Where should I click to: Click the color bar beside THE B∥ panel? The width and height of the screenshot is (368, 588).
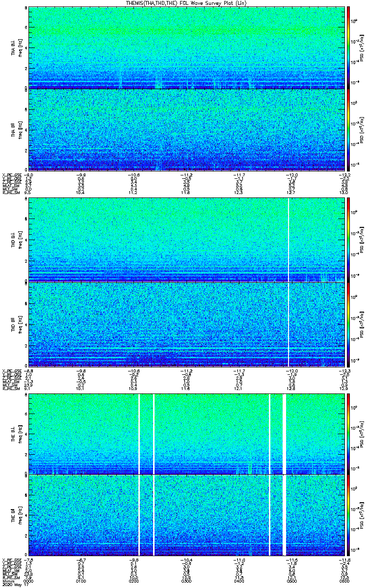pyautogui.click(x=349, y=515)
